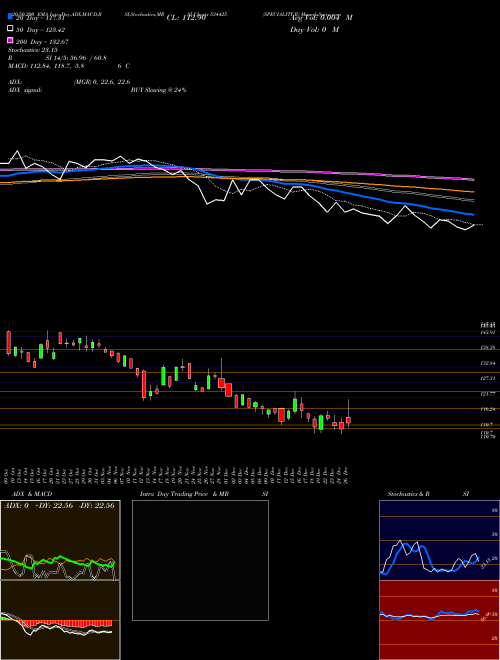
Task: Click the 'Stochastics & R' panel title
Action: [408, 494]
